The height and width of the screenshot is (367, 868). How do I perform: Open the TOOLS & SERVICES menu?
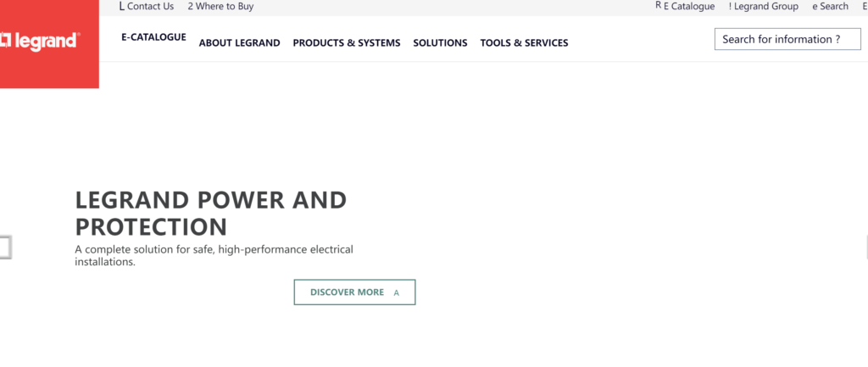click(x=524, y=42)
